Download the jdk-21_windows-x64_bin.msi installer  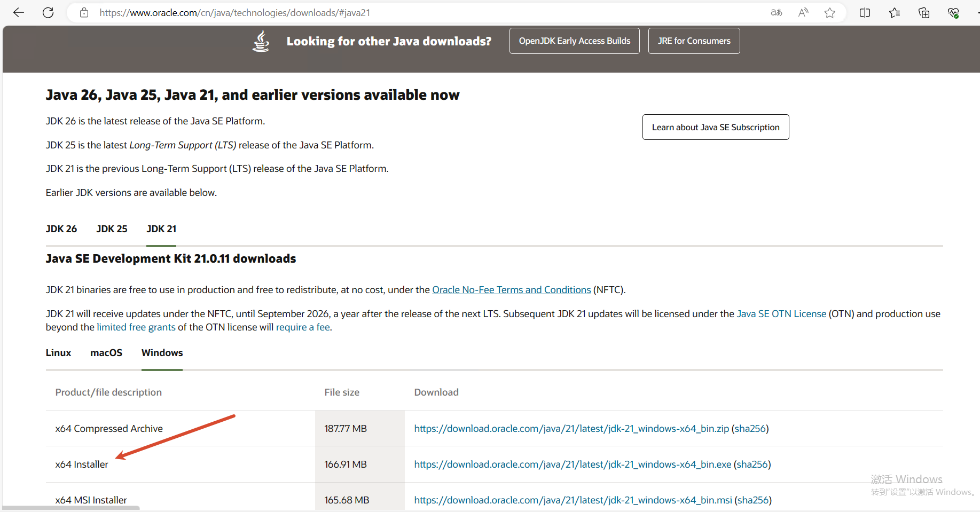coord(573,500)
